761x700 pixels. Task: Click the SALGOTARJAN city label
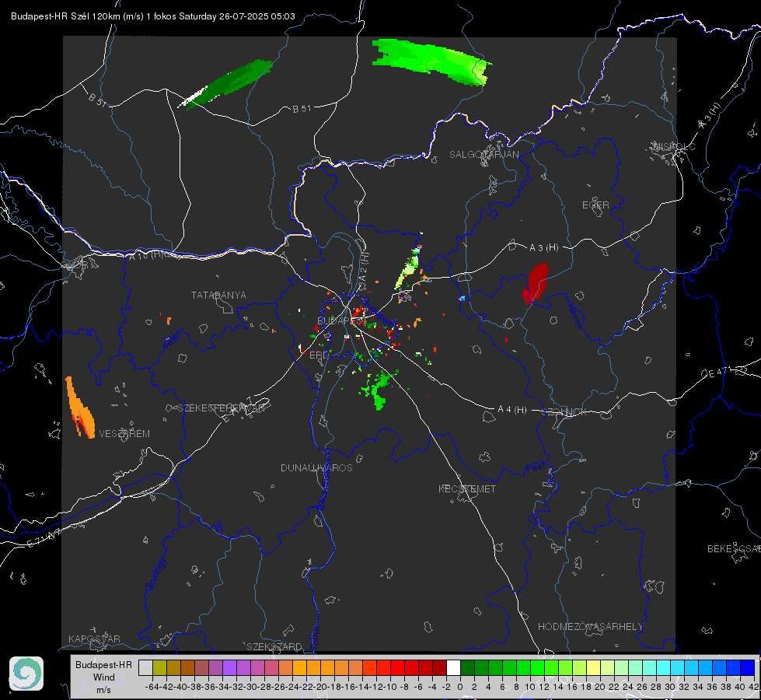pos(483,155)
